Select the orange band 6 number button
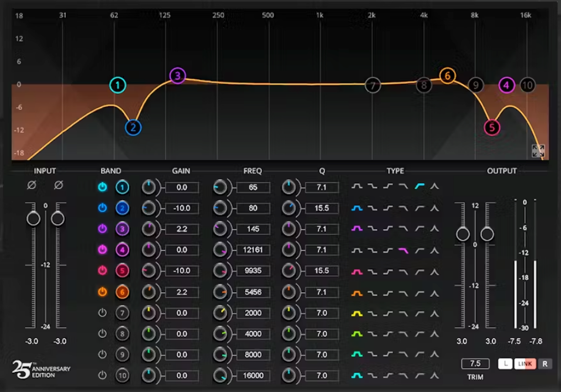Viewport: 561px width, 392px height. pos(122,292)
